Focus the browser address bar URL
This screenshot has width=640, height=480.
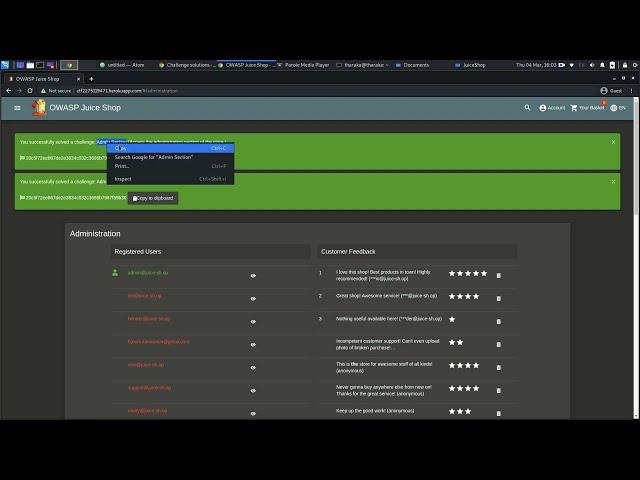coord(127,91)
